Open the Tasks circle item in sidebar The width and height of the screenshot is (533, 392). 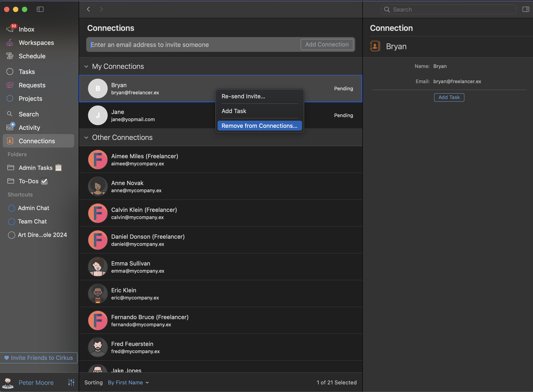(10, 72)
